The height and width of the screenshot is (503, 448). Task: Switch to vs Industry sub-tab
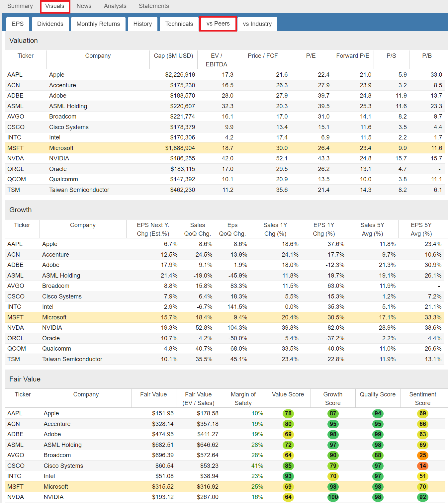pos(257,24)
